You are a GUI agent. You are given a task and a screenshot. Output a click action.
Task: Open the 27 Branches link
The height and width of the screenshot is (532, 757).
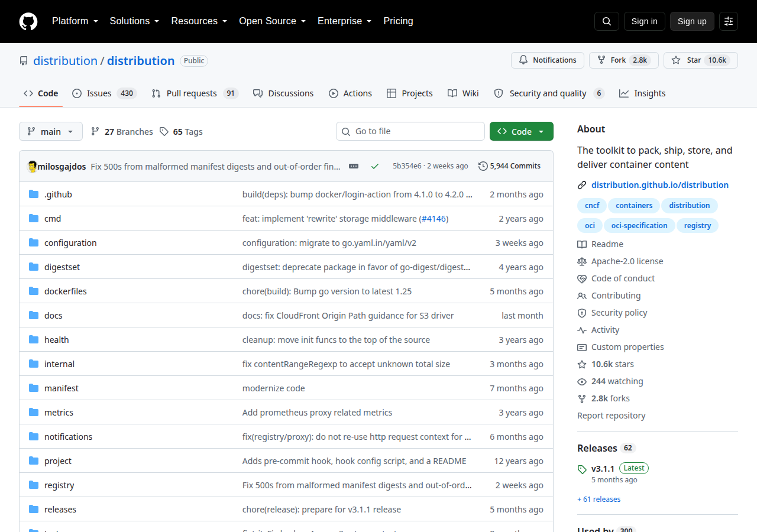(122, 132)
